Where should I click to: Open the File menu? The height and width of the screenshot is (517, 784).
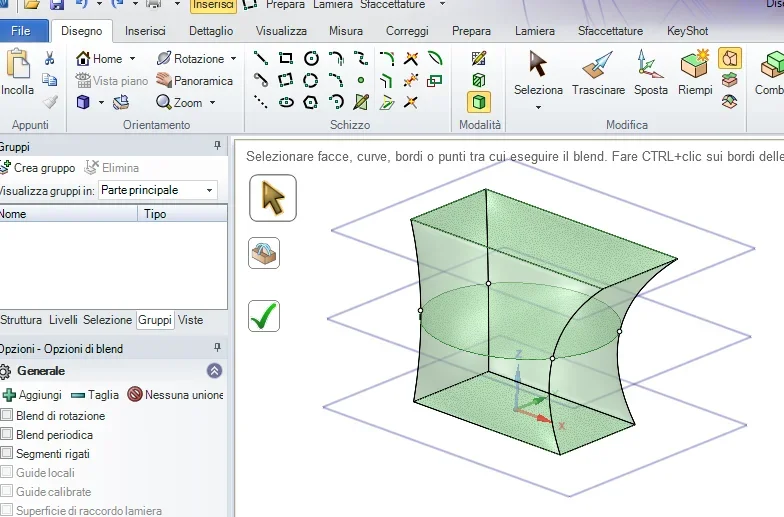tap(21, 31)
